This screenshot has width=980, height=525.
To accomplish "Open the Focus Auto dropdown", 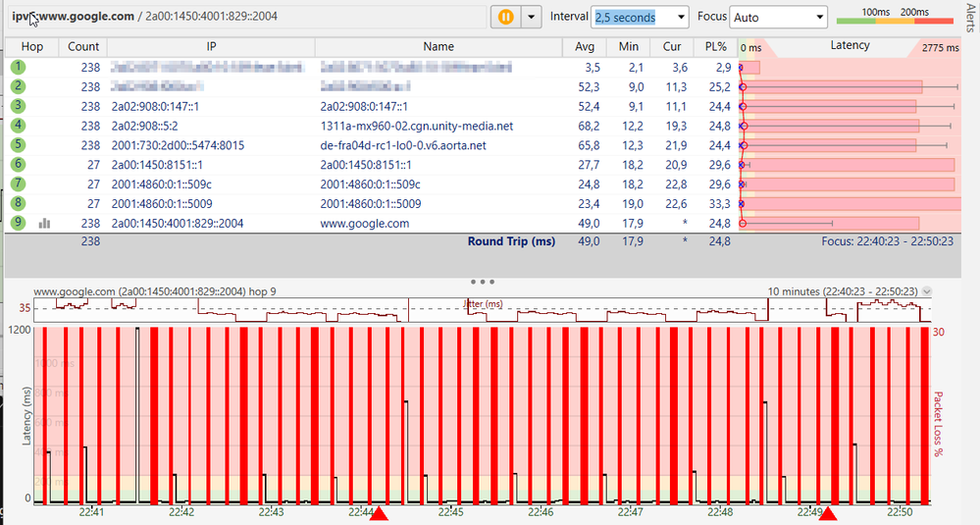I will click(x=819, y=17).
